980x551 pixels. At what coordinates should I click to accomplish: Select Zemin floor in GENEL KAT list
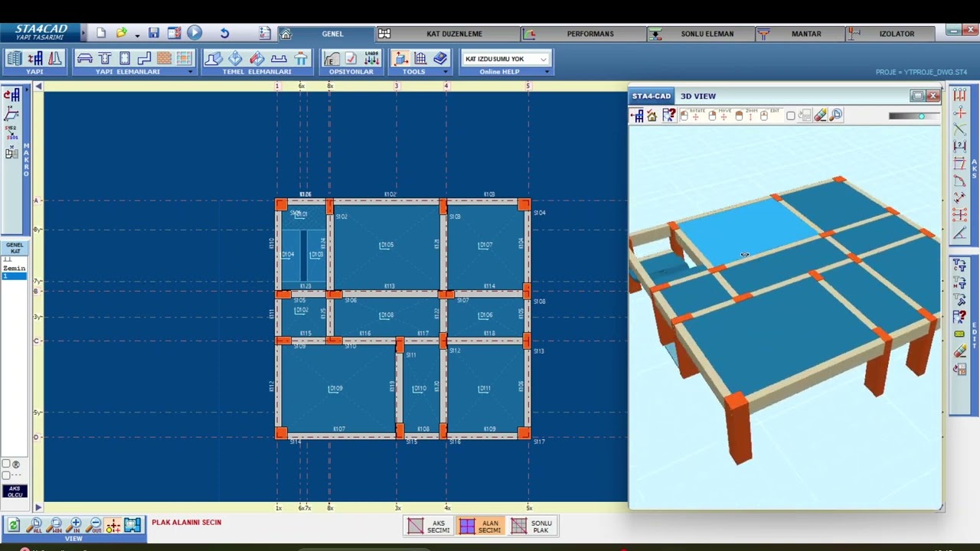click(14, 269)
